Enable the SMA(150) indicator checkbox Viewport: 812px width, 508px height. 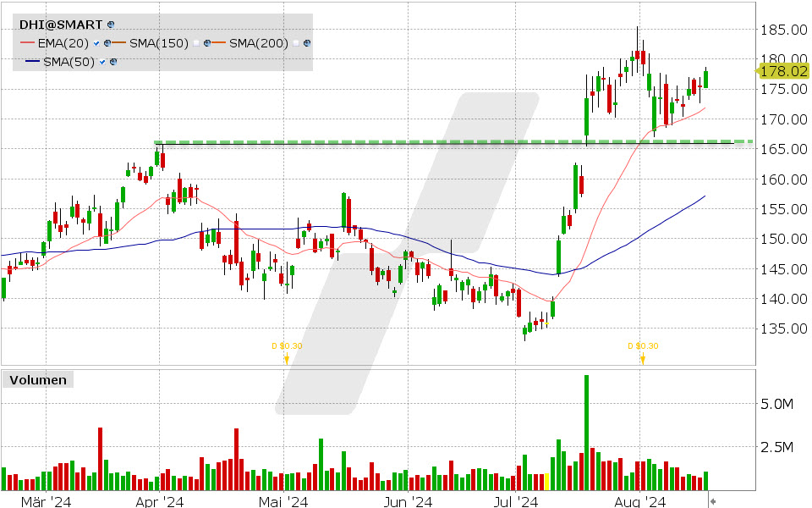click(196, 43)
